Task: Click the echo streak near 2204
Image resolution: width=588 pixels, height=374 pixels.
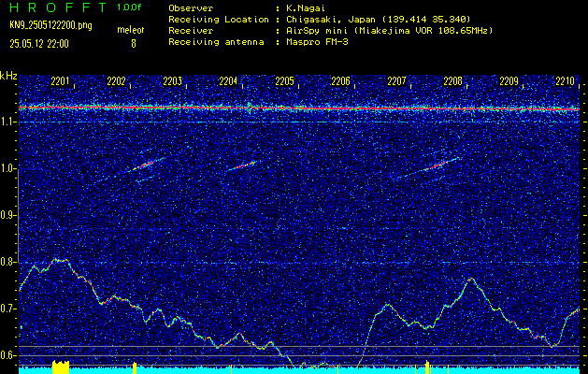Action: coord(242,165)
